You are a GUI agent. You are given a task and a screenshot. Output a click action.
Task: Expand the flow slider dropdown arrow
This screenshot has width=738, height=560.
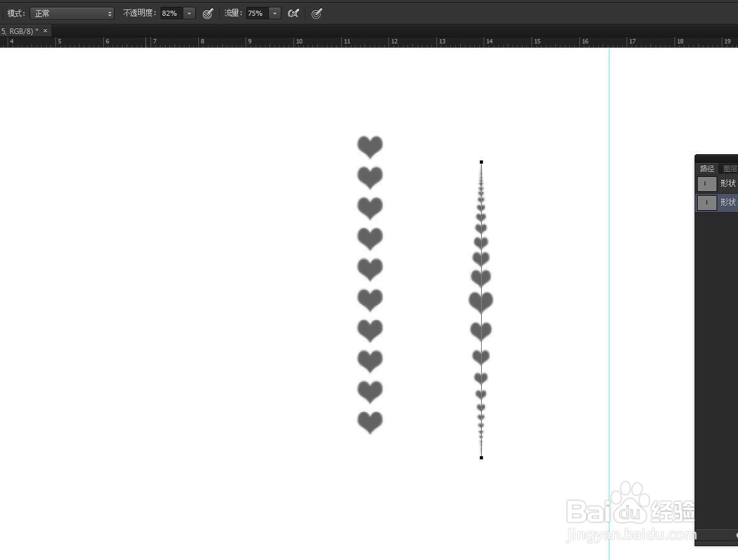coord(275,13)
